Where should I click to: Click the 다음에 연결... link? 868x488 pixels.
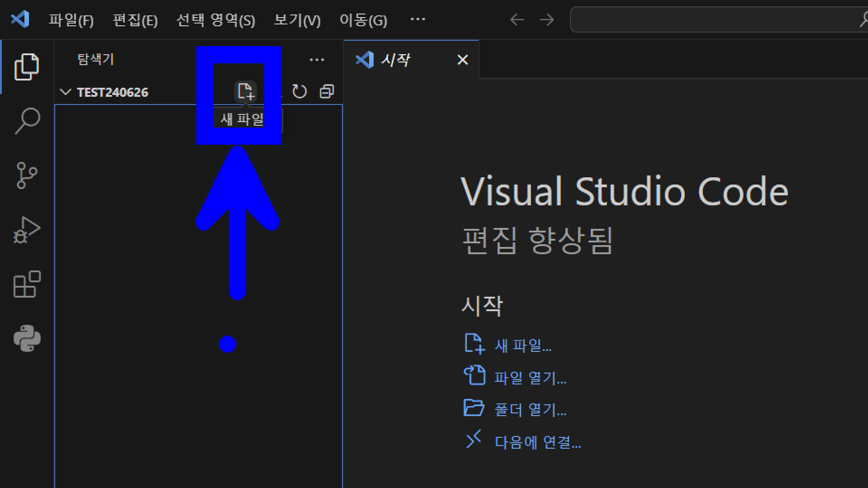pyautogui.click(x=523, y=442)
